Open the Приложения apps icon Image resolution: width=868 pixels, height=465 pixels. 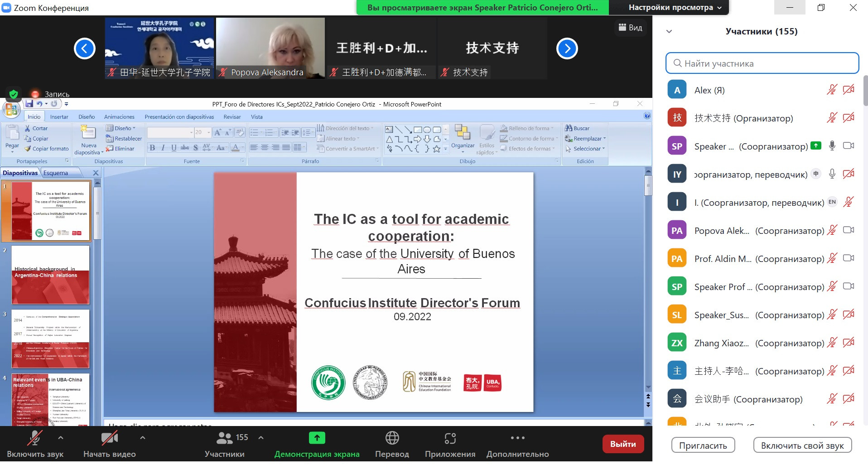[450, 438]
